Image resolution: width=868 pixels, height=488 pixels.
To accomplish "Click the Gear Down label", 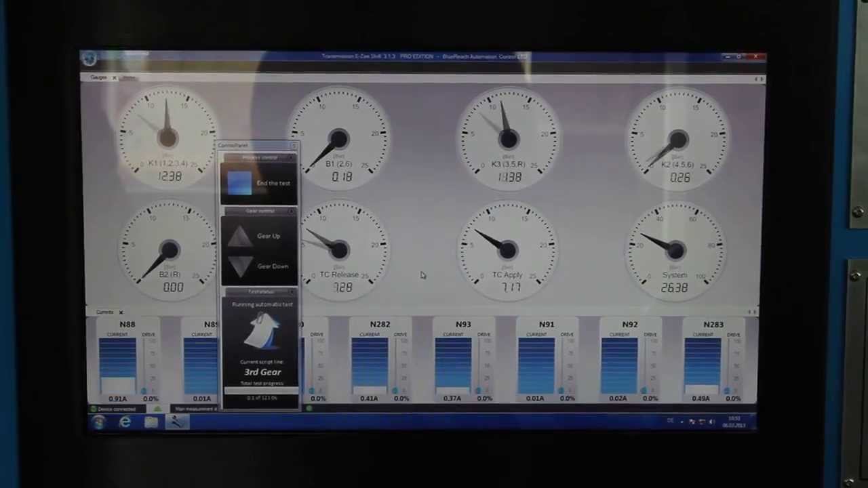I will 273,266.
